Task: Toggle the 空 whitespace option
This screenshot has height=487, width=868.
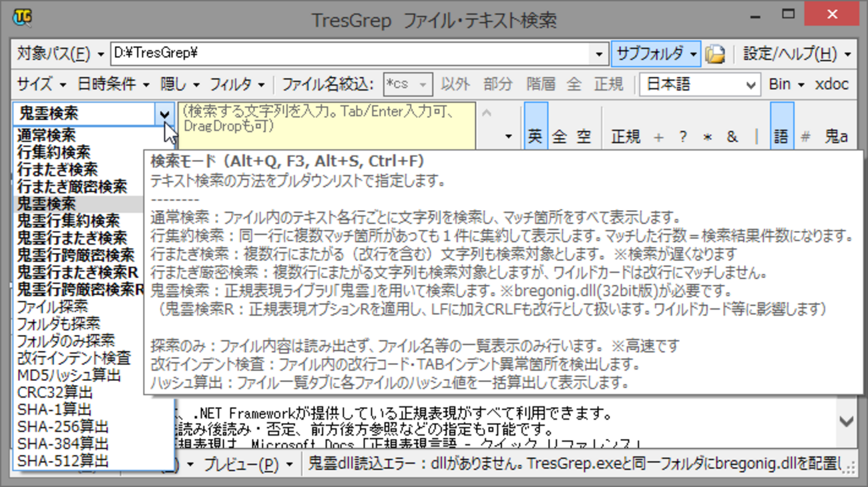Action: click(x=584, y=136)
